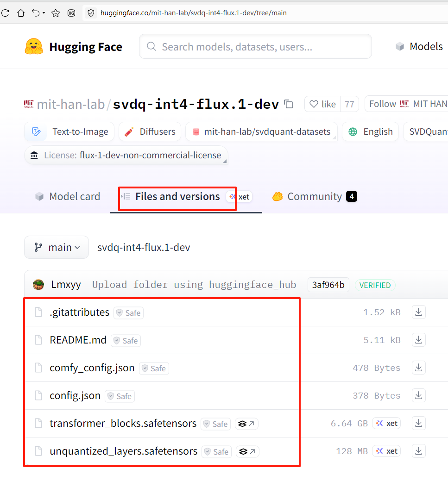
Task: Click Safe badge on unquantized_layers.safetensors
Action: tap(217, 452)
